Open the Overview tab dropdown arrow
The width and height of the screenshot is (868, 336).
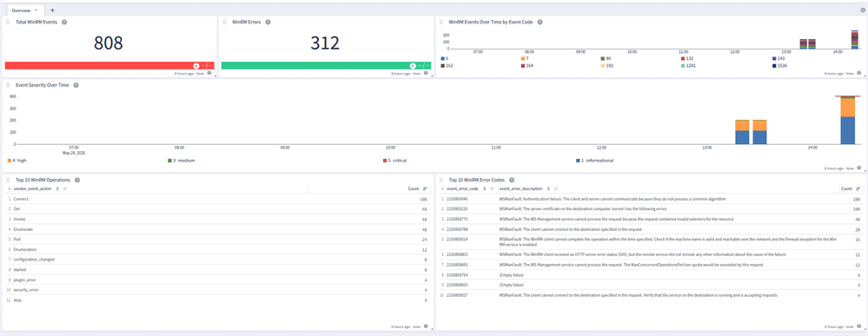(36, 10)
